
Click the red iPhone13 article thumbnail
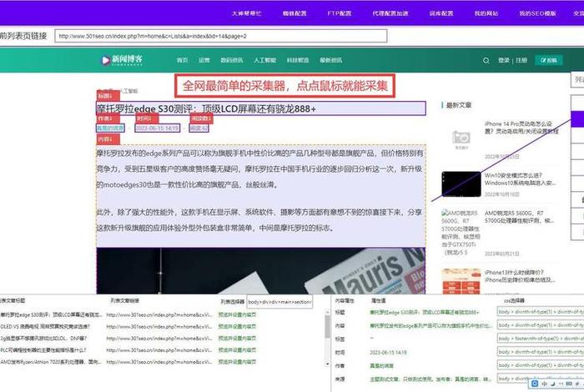pyautogui.click(x=461, y=281)
